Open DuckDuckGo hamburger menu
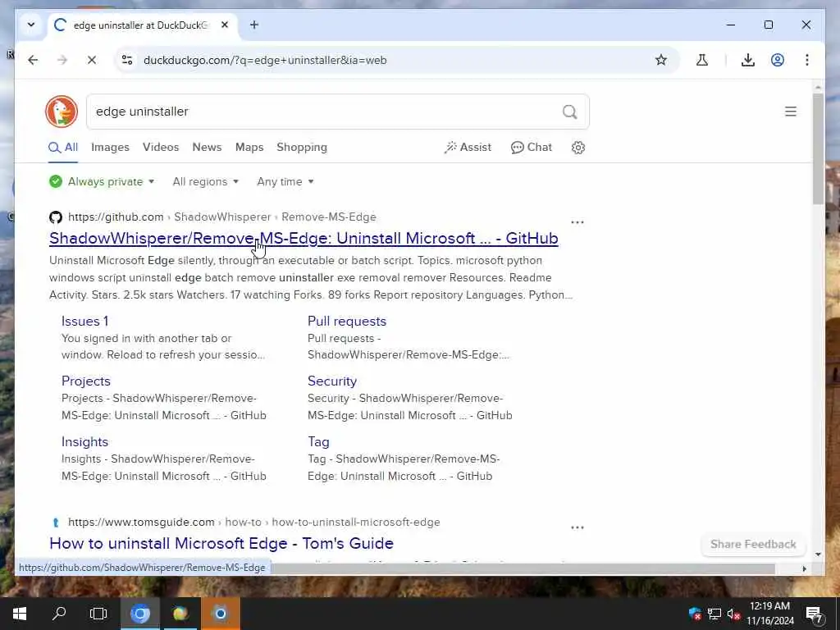This screenshot has width=840, height=630. [791, 112]
